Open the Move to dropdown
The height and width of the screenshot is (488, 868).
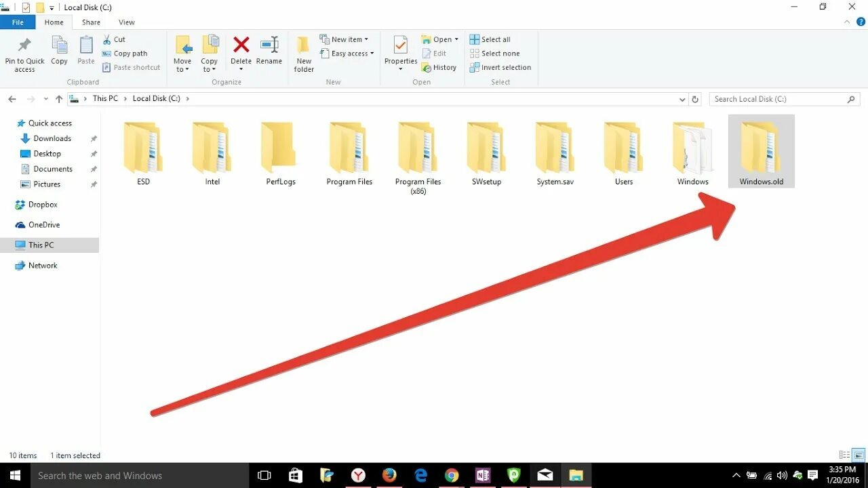182,54
